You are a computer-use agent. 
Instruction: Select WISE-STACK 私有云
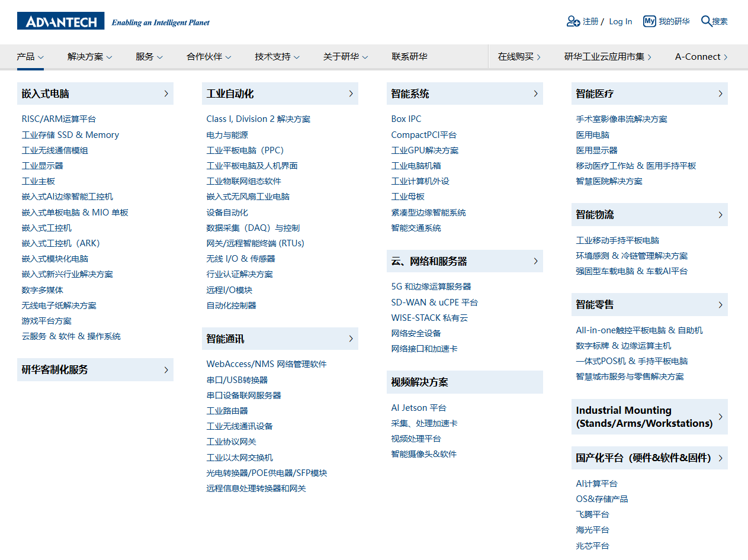click(429, 318)
